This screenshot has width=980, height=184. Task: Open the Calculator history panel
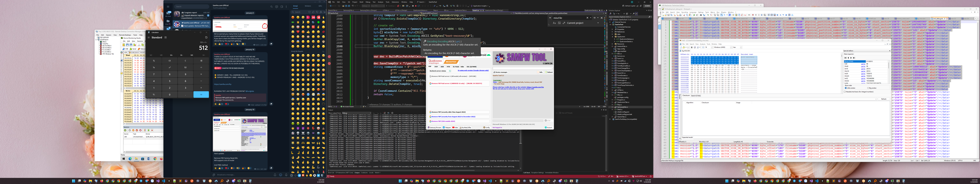[x=206, y=37]
